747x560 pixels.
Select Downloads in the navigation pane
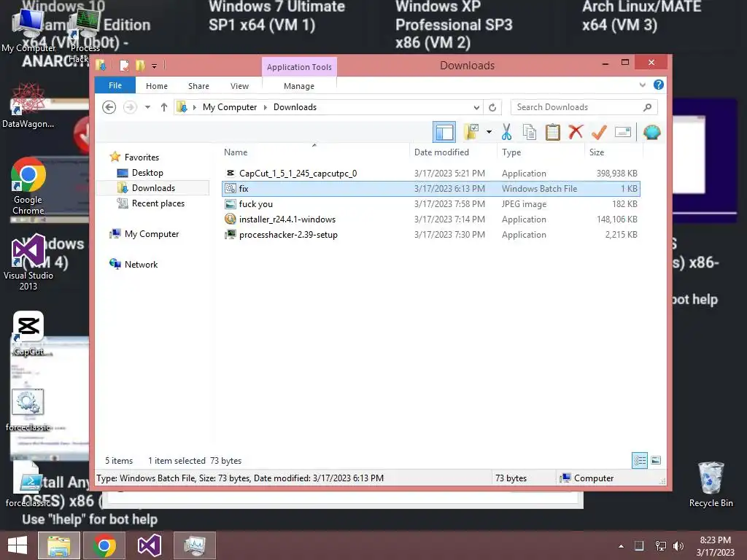[x=153, y=187]
